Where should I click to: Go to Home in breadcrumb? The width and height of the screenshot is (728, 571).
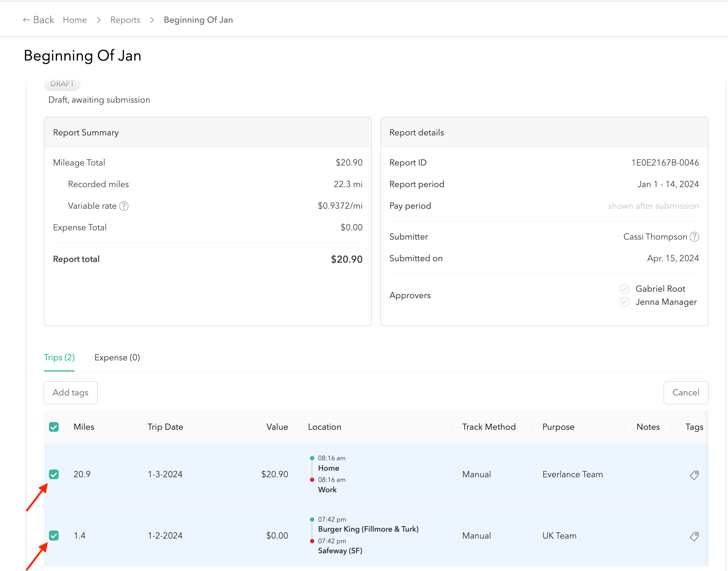[x=75, y=20]
